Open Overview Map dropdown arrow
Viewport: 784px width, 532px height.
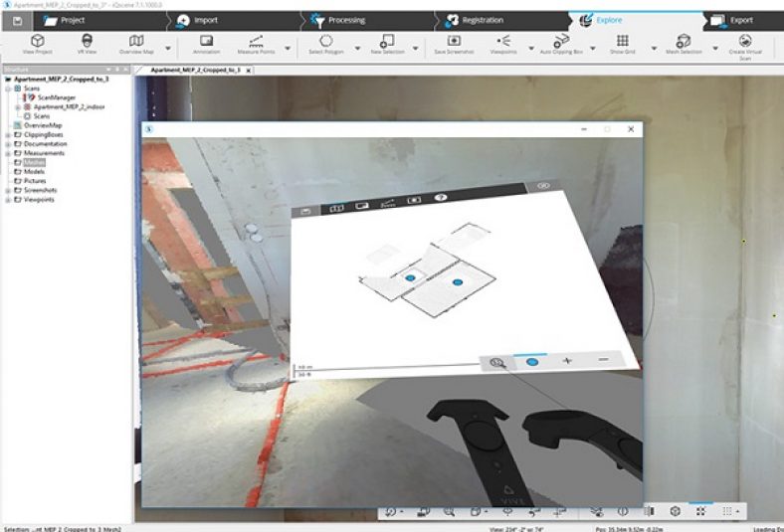click(x=168, y=49)
